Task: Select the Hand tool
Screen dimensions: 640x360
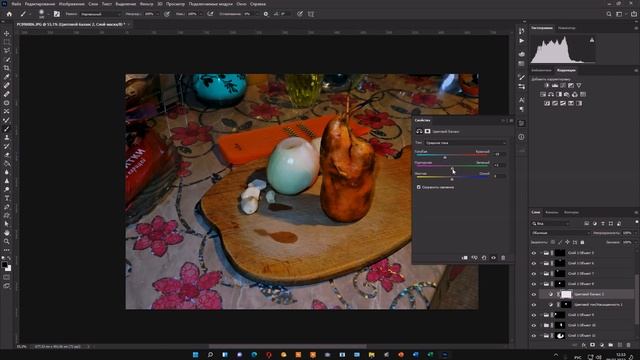Action: tap(7, 232)
